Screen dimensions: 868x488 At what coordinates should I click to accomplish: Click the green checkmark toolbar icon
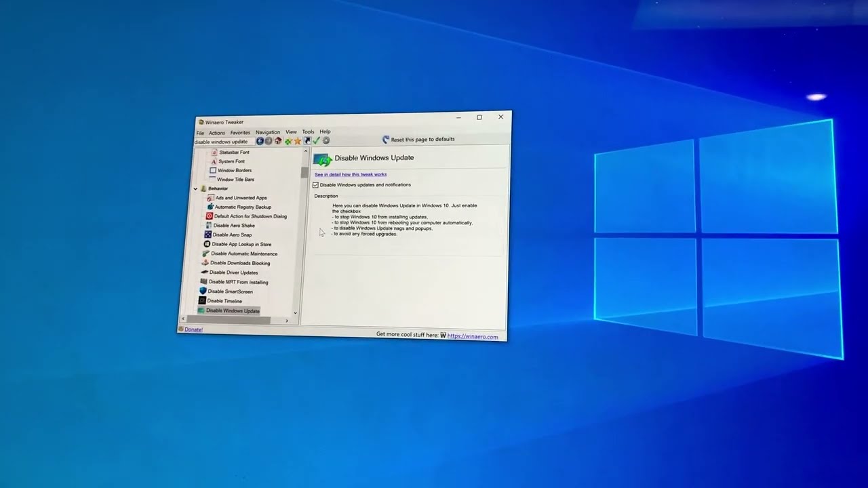tap(316, 140)
